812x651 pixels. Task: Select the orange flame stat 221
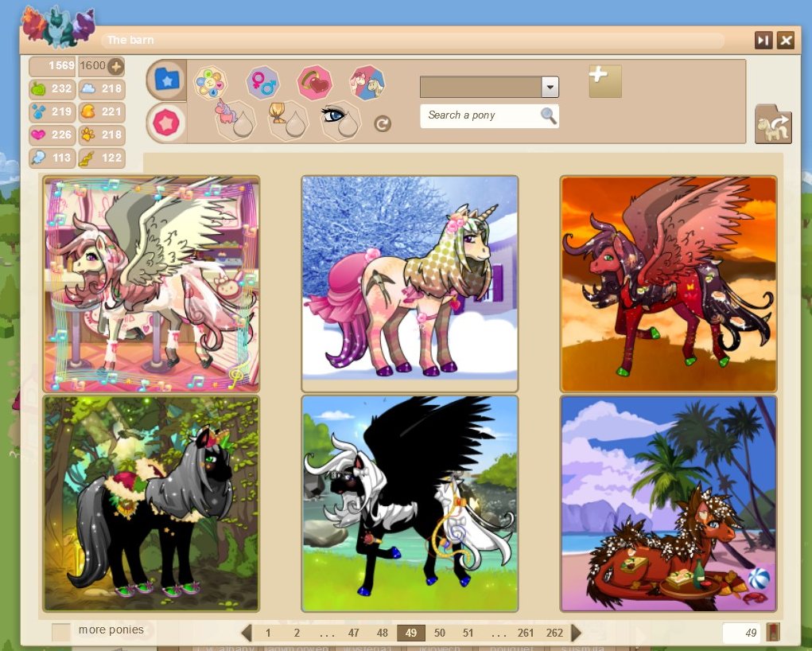point(102,111)
